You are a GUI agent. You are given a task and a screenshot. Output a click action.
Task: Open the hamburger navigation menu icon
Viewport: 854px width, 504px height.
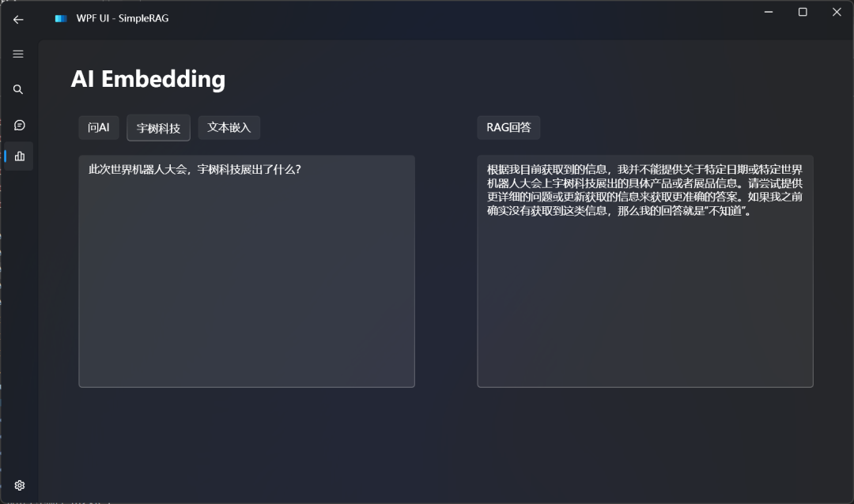tap(18, 54)
